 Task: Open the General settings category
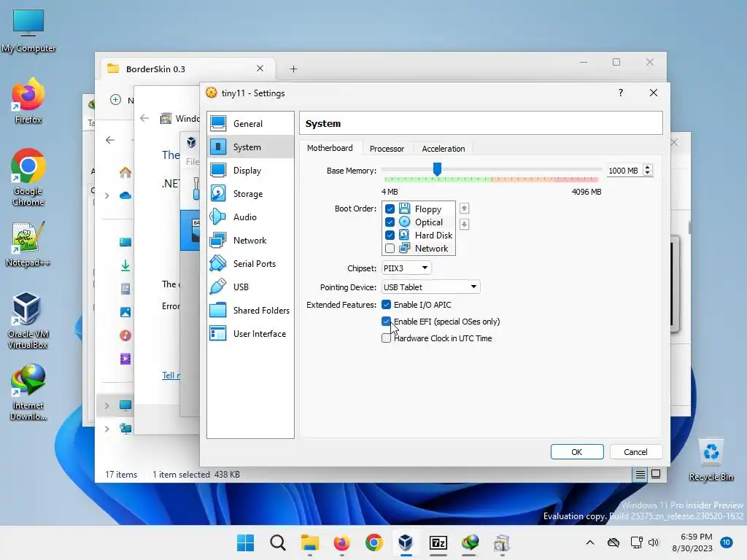[x=251, y=124]
